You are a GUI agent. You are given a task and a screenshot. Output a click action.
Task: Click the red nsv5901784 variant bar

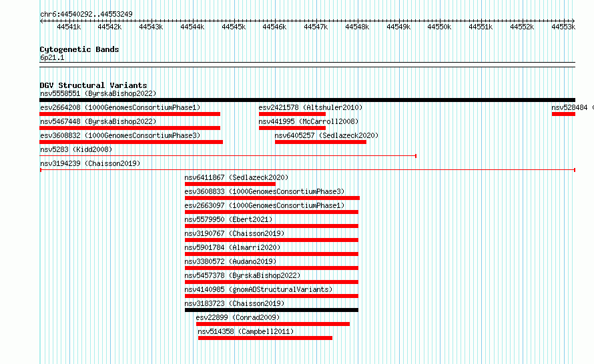(271, 254)
